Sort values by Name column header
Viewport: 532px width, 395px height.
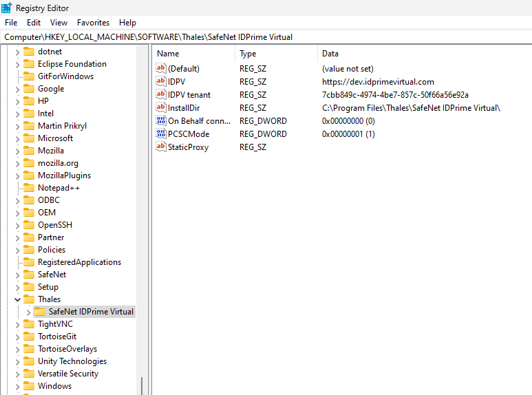pyautogui.click(x=194, y=54)
